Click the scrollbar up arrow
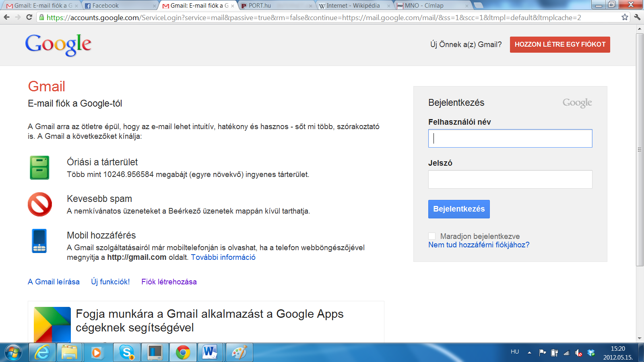This screenshot has width=644, height=362. (x=640, y=29)
